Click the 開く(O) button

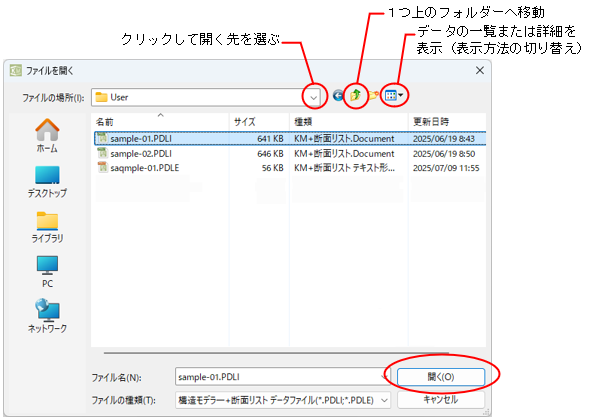pos(441,377)
